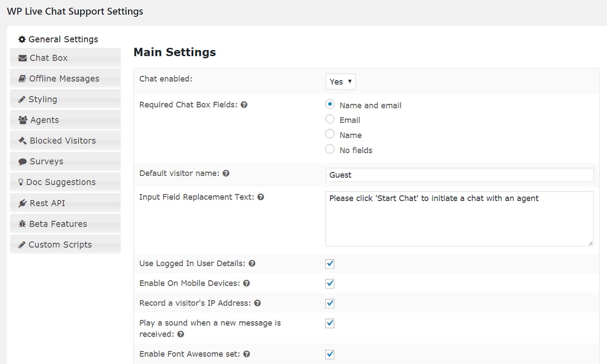Image resolution: width=607 pixels, height=364 pixels.
Task: Click the Main Settings heading
Action: click(175, 52)
